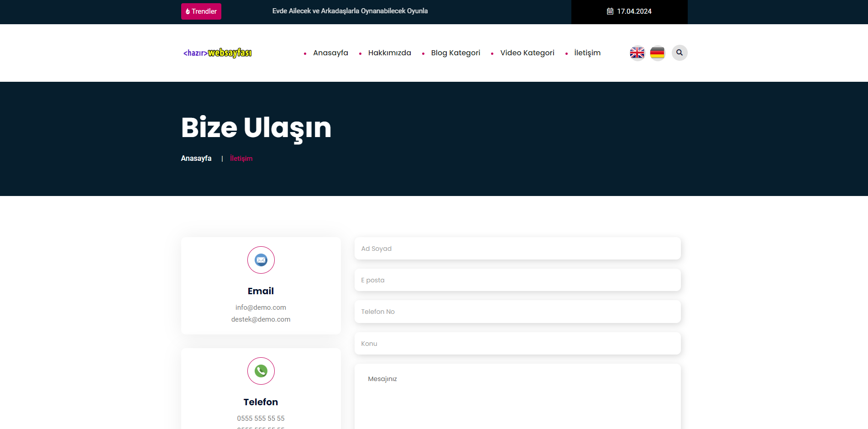Click the hazır websayfası logo
The image size is (868, 429).
pos(218,53)
